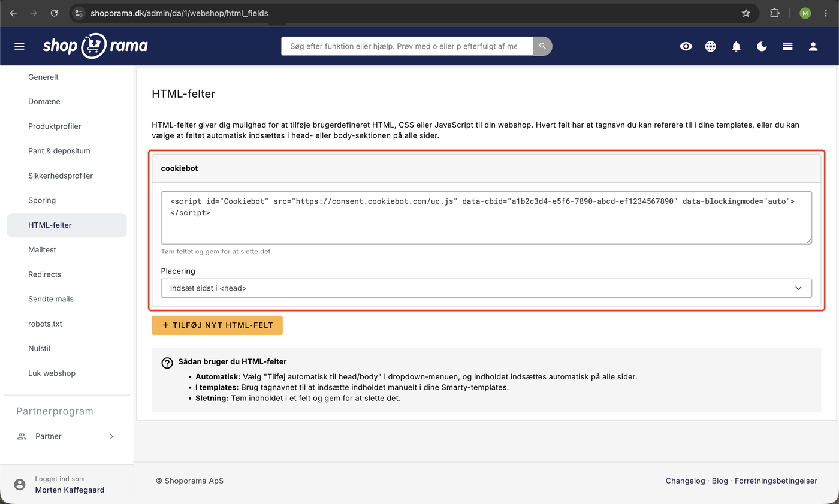Open the Blog link

click(x=720, y=481)
